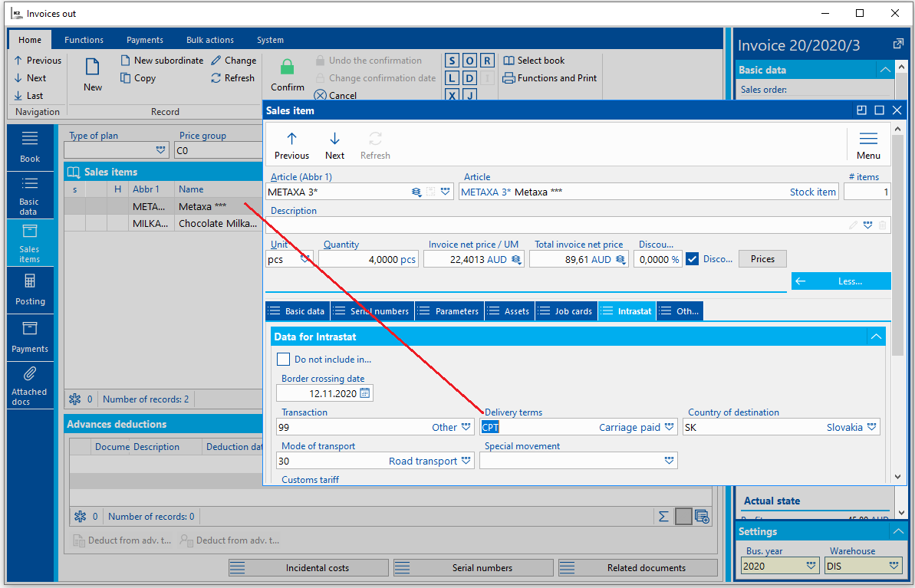Image resolution: width=915 pixels, height=588 pixels.
Task: Open Related documents
Action: [x=638, y=567]
